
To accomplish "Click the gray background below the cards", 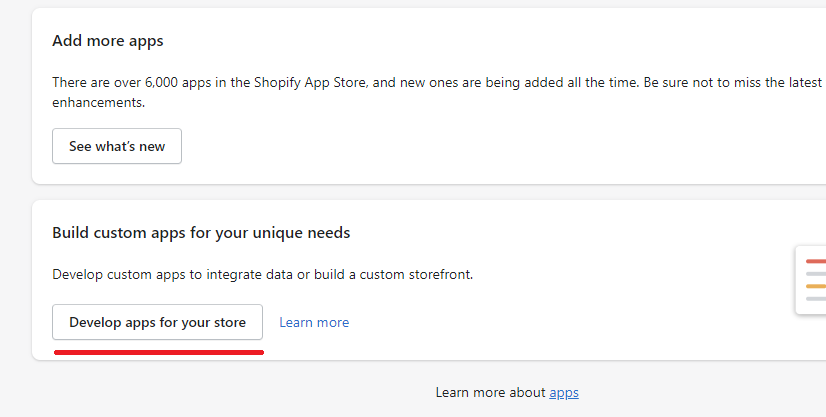I will (211, 392).
